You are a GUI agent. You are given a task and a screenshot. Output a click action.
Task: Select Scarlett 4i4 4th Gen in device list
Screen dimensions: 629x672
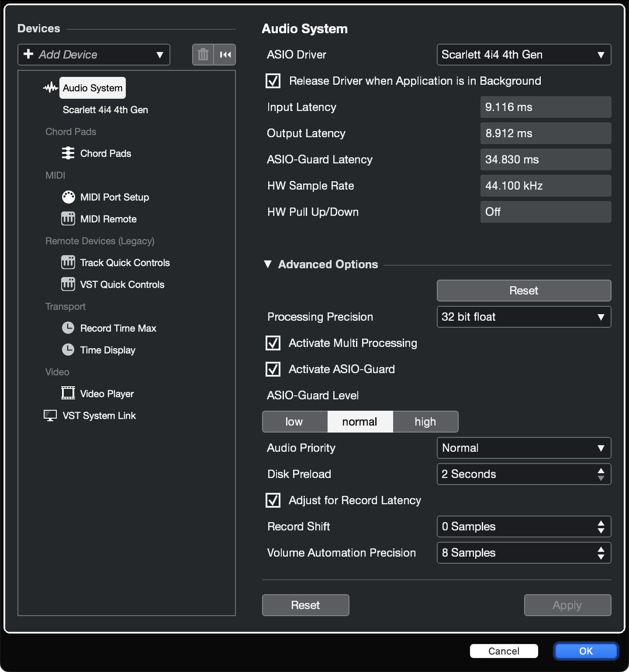[x=105, y=110]
